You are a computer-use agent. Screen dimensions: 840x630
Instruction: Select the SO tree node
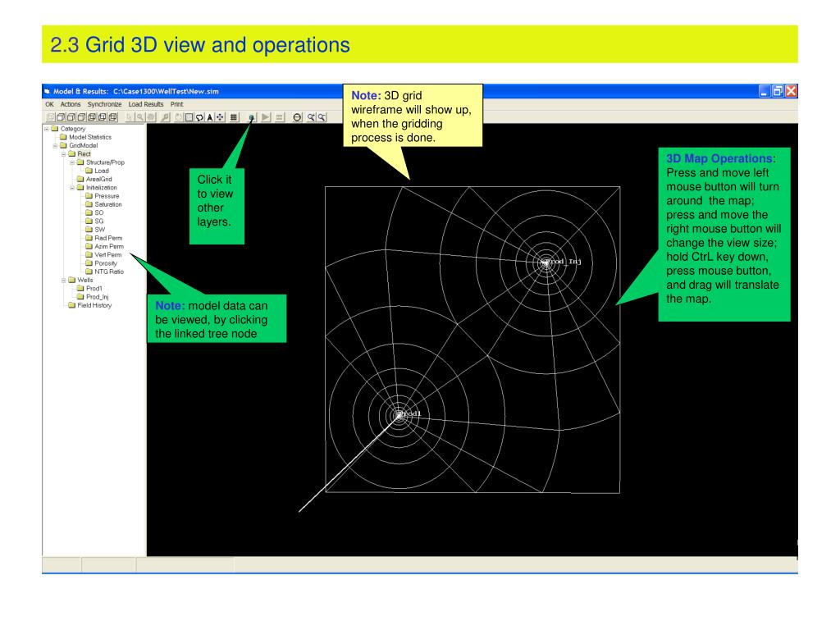99,212
